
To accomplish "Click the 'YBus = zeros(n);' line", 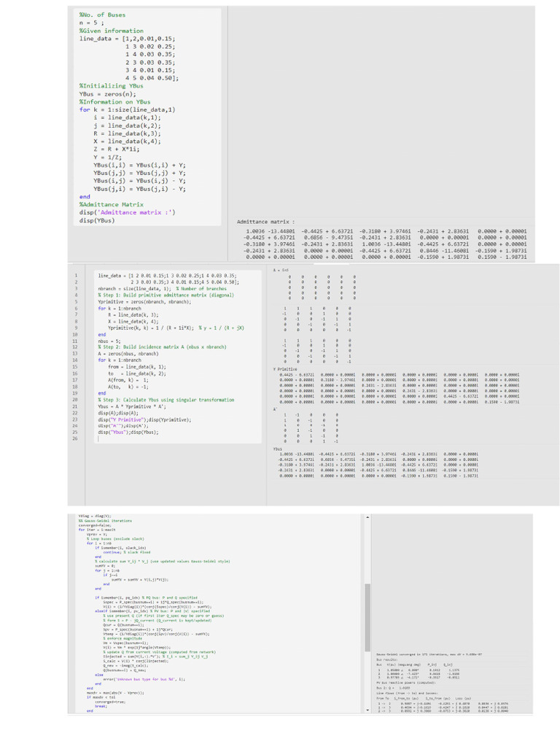I will 109,94.
